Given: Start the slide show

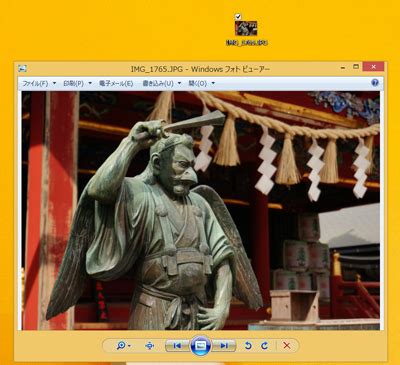Looking at the screenshot, I should 200,346.
